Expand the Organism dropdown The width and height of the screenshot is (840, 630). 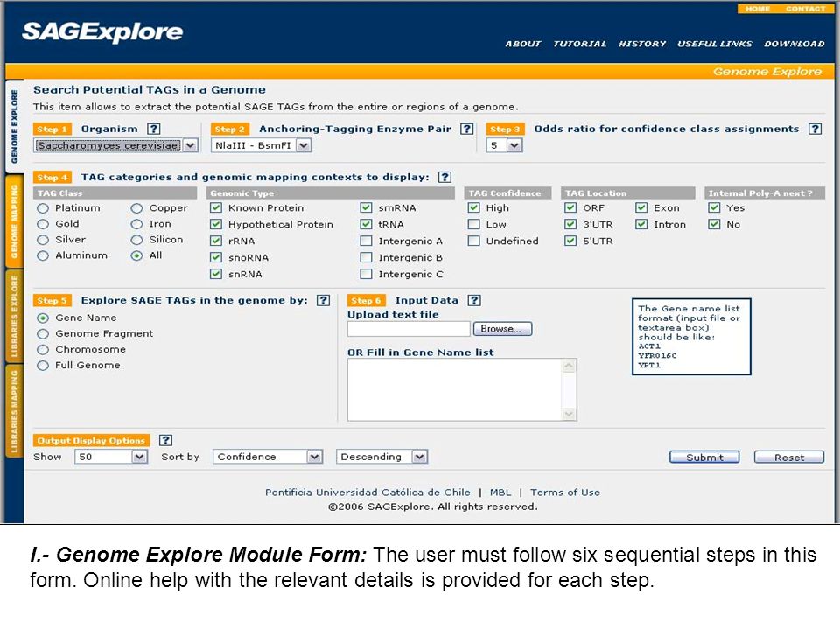[x=116, y=145]
